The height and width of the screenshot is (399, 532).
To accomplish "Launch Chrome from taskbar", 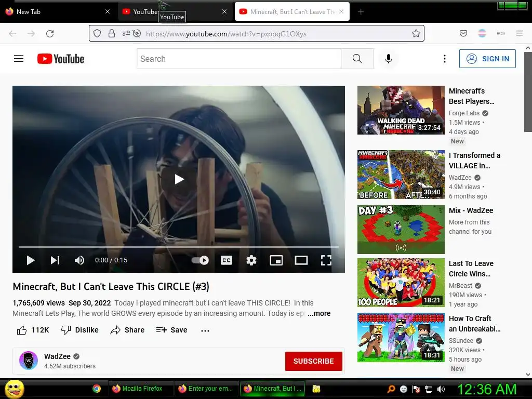I will (97, 389).
